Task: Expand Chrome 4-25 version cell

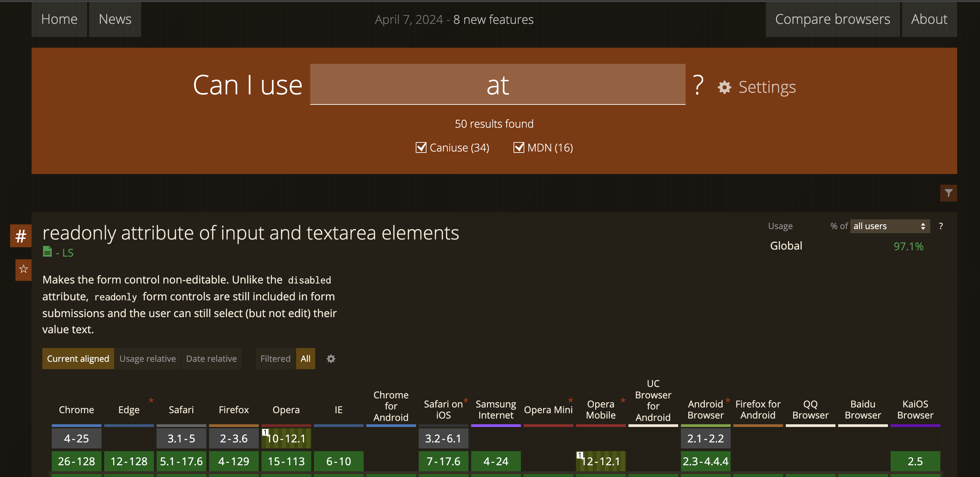Action: (77, 438)
